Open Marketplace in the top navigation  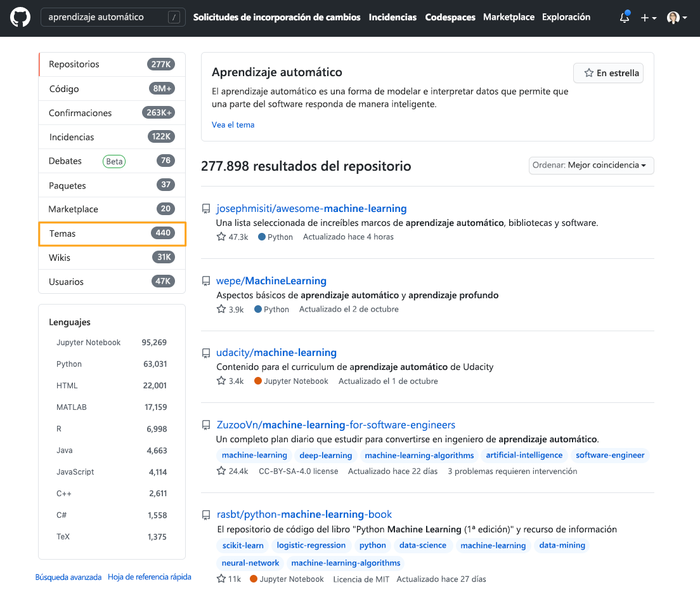point(509,17)
